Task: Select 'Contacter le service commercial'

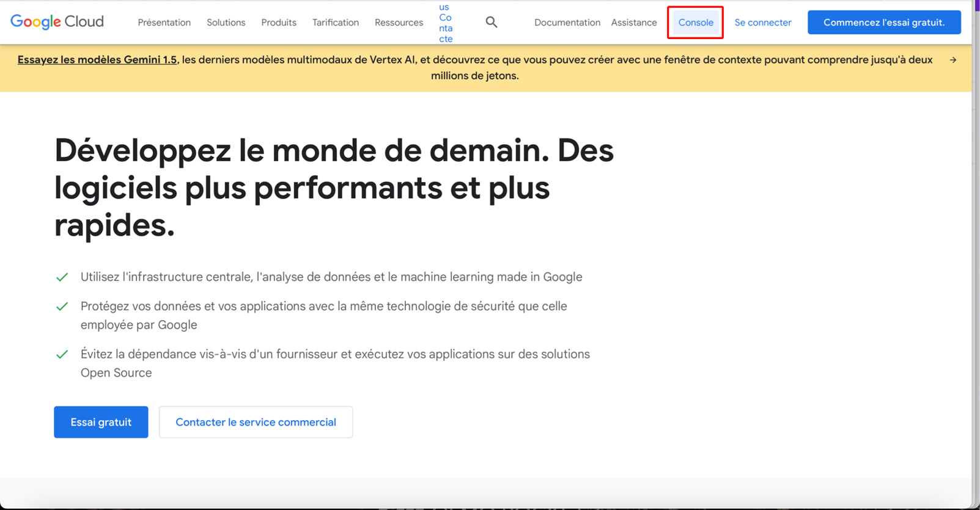Action: (x=256, y=422)
